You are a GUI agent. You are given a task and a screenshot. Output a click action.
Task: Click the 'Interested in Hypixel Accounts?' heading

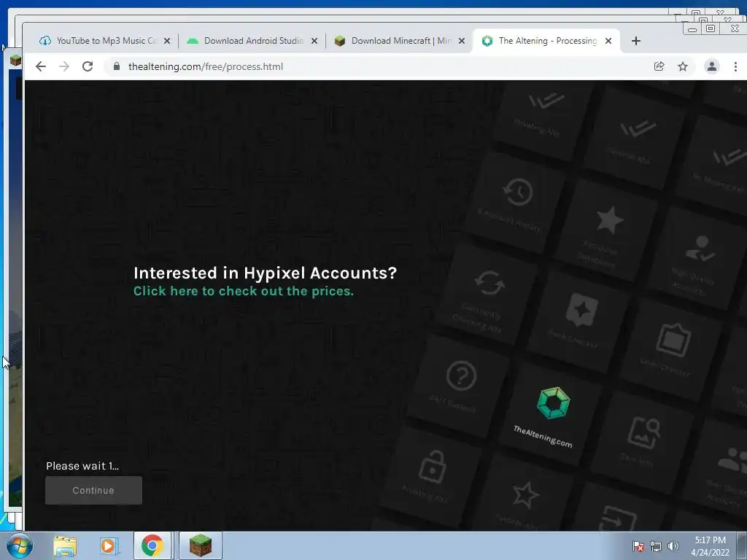[265, 273]
